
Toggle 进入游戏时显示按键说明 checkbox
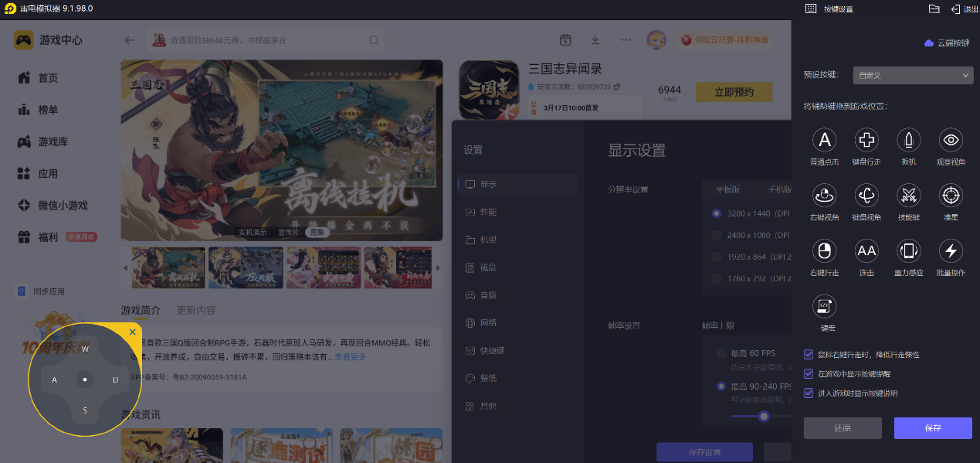tap(809, 393)
